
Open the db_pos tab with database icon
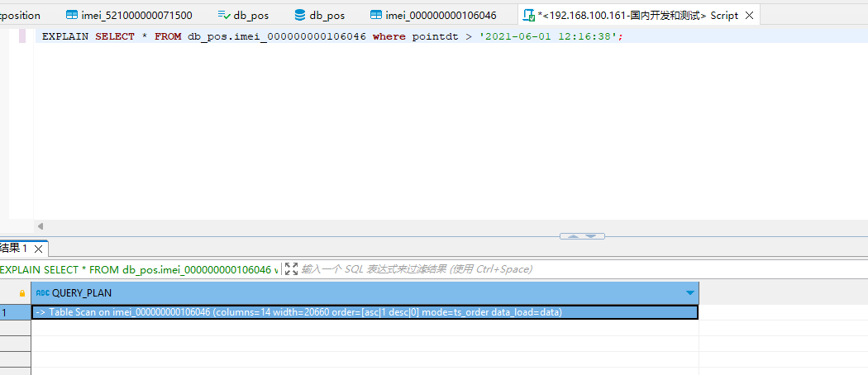[327, 15]
